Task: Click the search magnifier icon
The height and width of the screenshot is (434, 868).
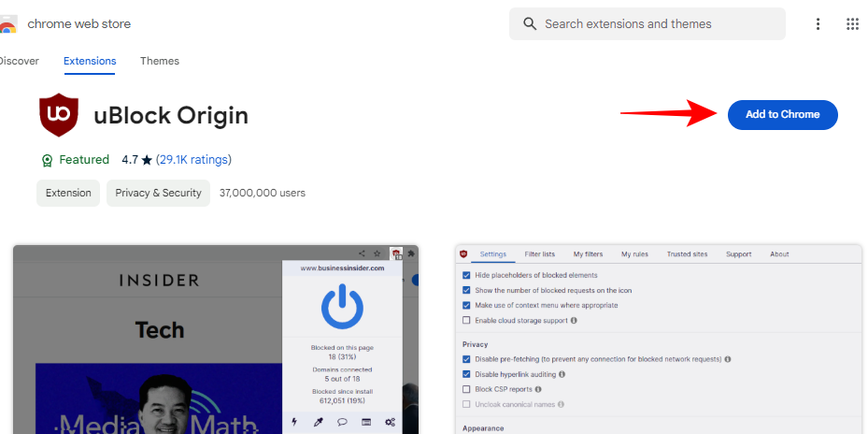Action: (x=530, y=23)
